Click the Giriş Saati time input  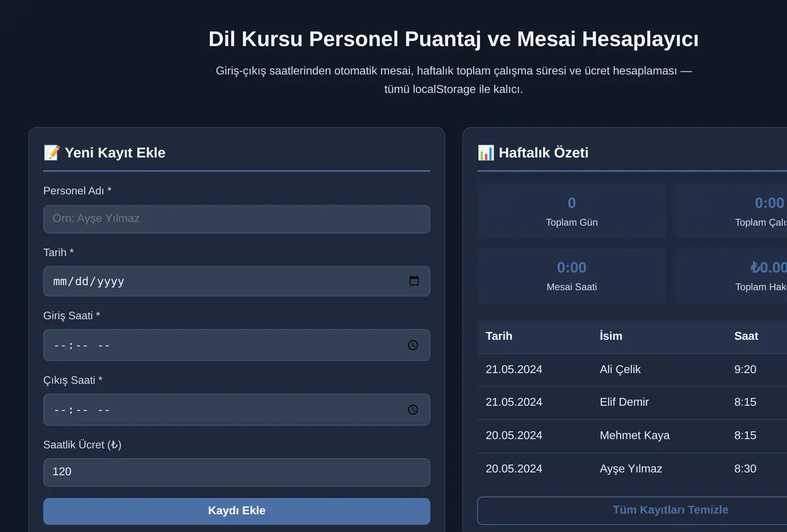(x=237, y=345)
